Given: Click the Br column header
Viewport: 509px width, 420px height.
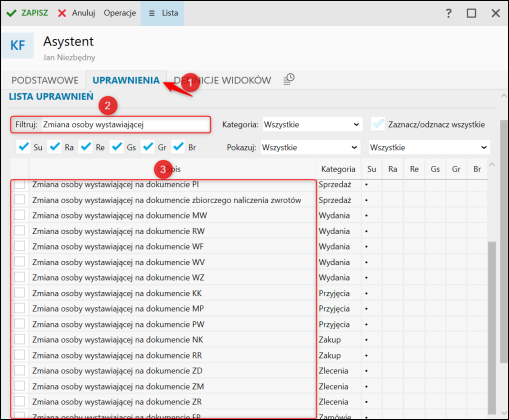Looking at the screenshot, I should pyautogui.click(x=477, y=169).
